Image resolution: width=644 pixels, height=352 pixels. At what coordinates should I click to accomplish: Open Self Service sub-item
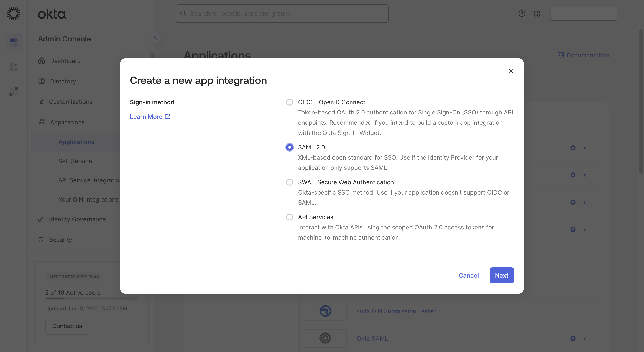point(75,161)
